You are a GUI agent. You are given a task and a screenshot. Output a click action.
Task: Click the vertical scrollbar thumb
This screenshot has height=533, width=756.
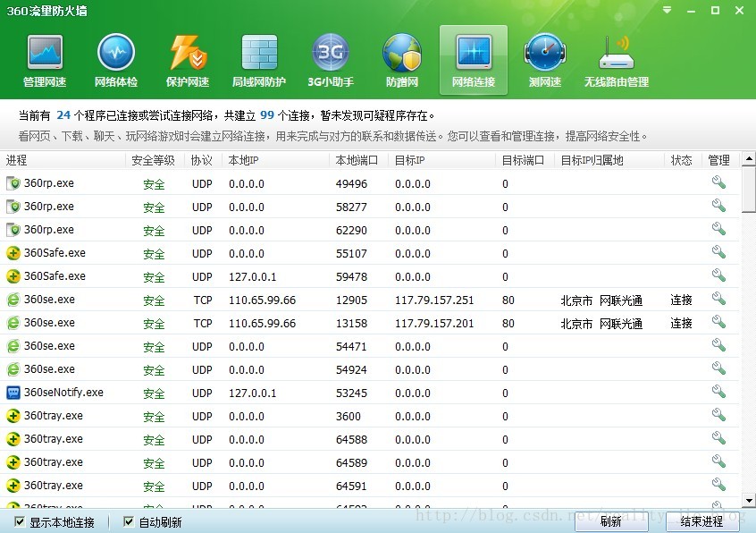pyautogui.click(x=749, y=189)
